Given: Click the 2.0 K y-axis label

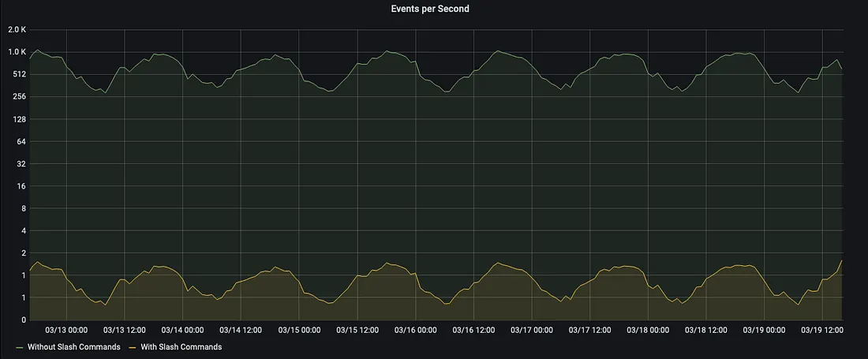Looking at the screenshot, I should [x=17, y=30].
